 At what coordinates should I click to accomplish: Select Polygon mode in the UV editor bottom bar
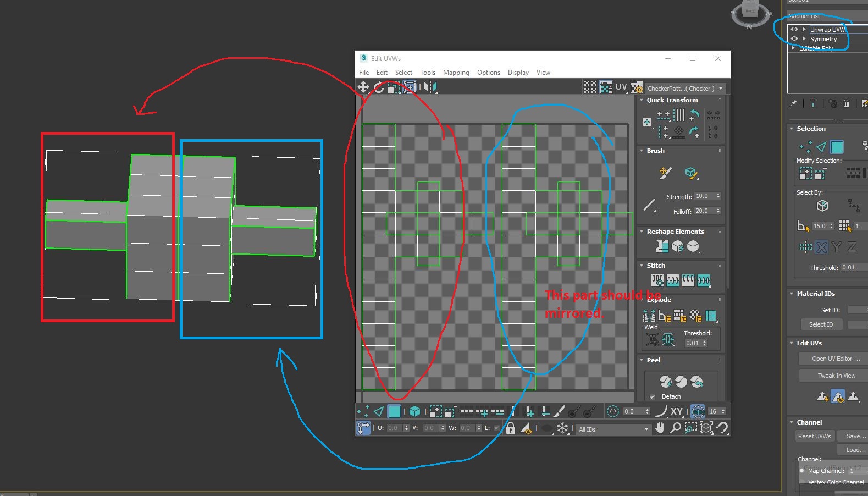pyautogui.click(x=394, y=411)
